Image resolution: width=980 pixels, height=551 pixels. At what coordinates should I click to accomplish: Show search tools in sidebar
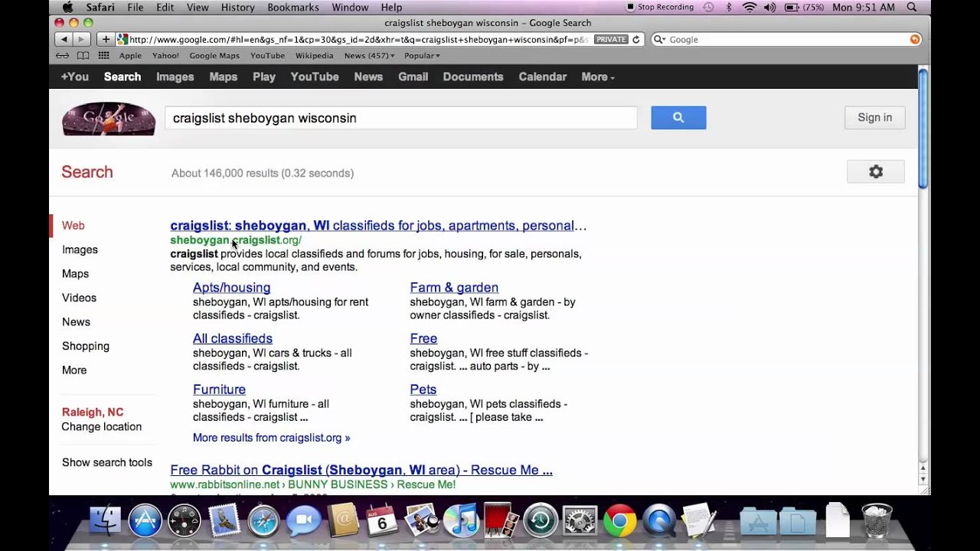point(107,462)
